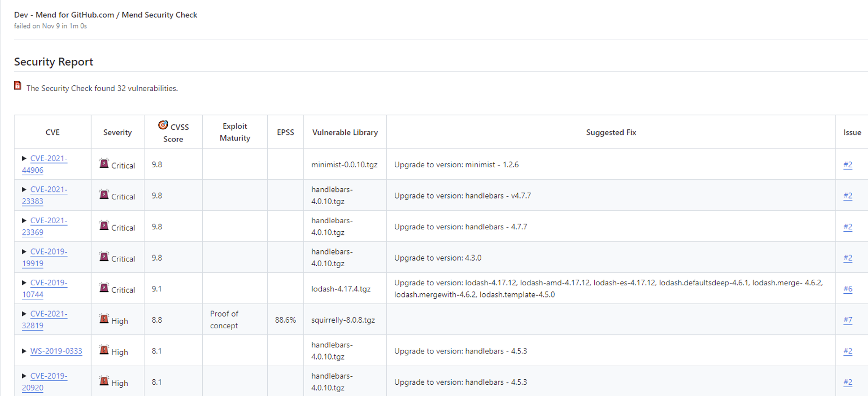Viewport: 868px width, 396px height.
Task: Expand details for CVE-2019-19919
Action: tap(24, 252)
